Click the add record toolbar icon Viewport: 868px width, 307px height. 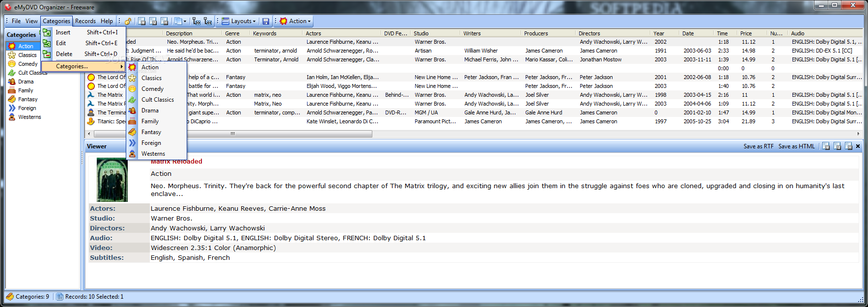142,21
